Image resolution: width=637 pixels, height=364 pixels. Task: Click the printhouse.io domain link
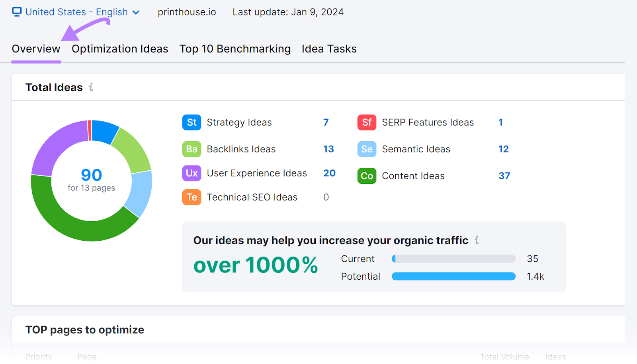[186, 12]
